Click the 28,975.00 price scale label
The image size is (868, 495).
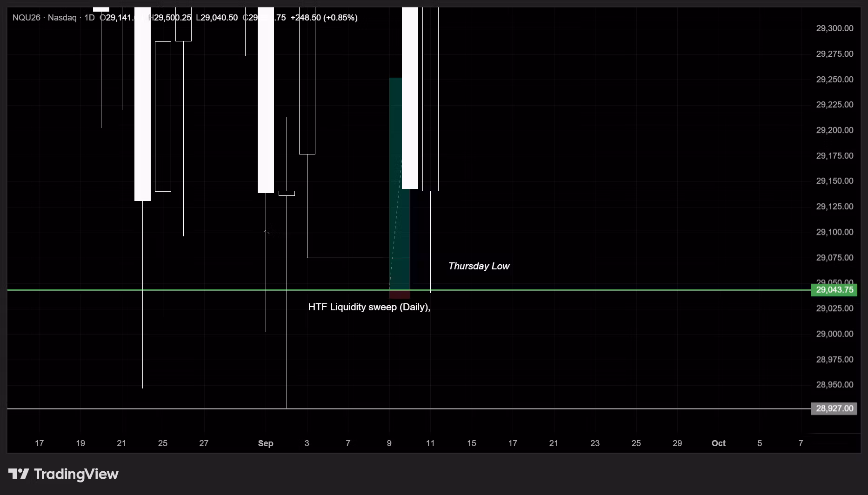tap(835, 360)
